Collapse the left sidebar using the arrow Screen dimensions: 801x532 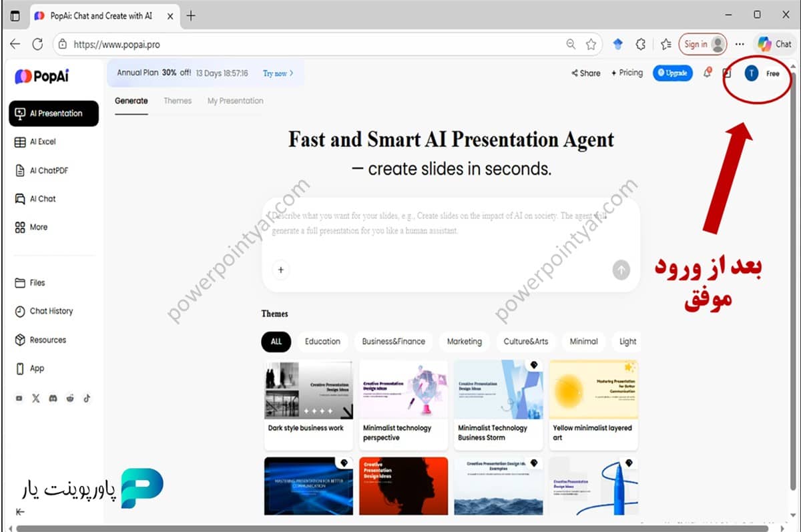[20, 512]
